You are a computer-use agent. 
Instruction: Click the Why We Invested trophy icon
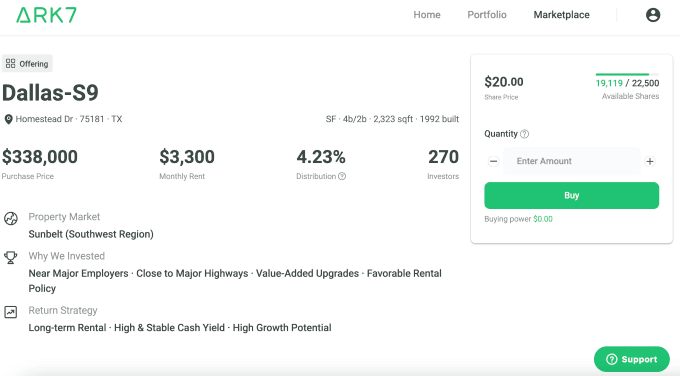[x=10, y=257]
